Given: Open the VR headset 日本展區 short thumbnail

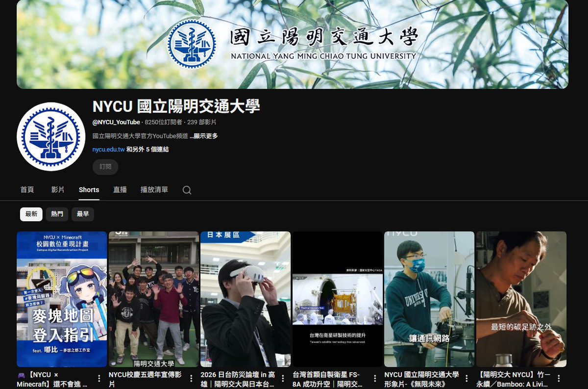Looking at the screenshot, I should [x=245, y=299].
